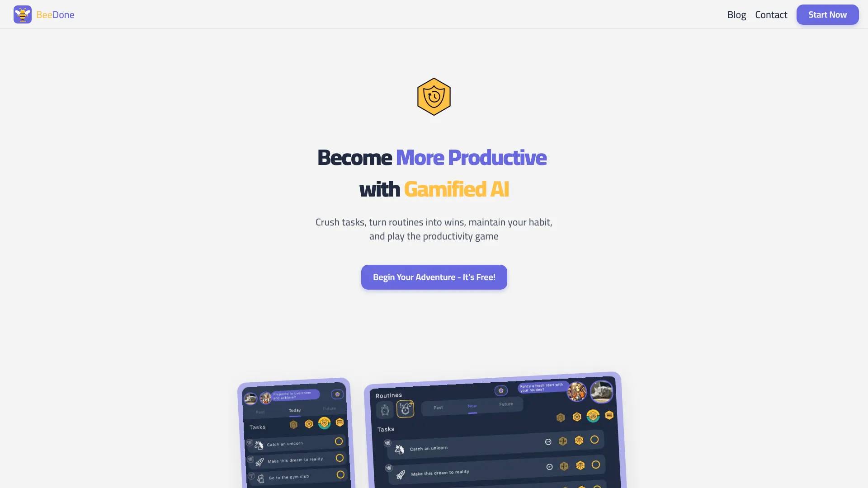The image size is (868, 488).
Task: Click the BeeDone bee logo icon
Action: 22,14
